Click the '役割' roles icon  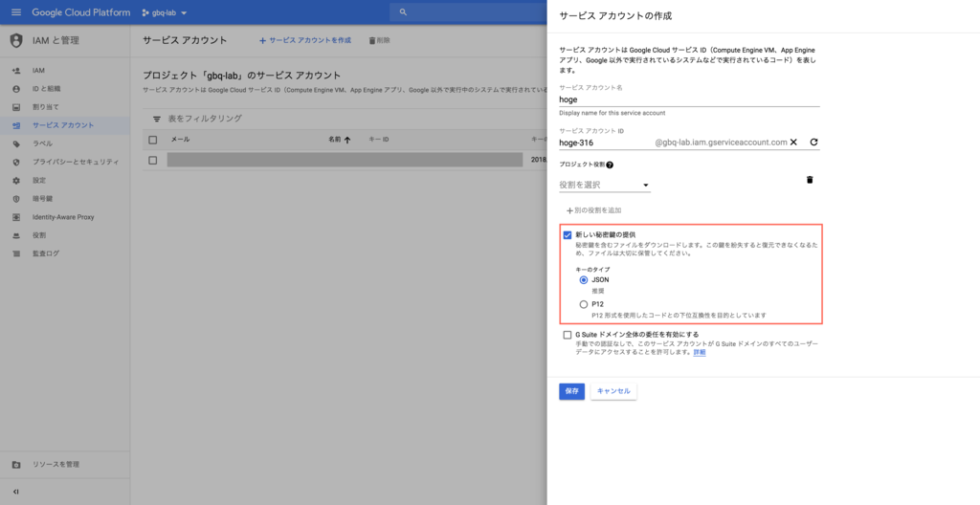coord(17,235)
